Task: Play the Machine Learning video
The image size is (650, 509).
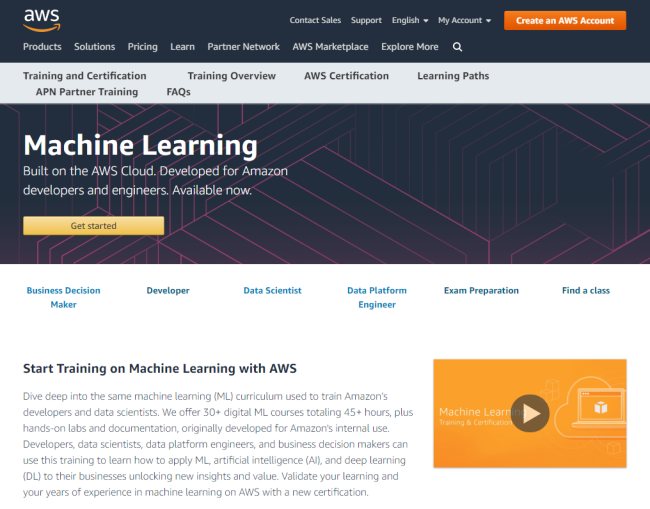Action: coord(530,413)
